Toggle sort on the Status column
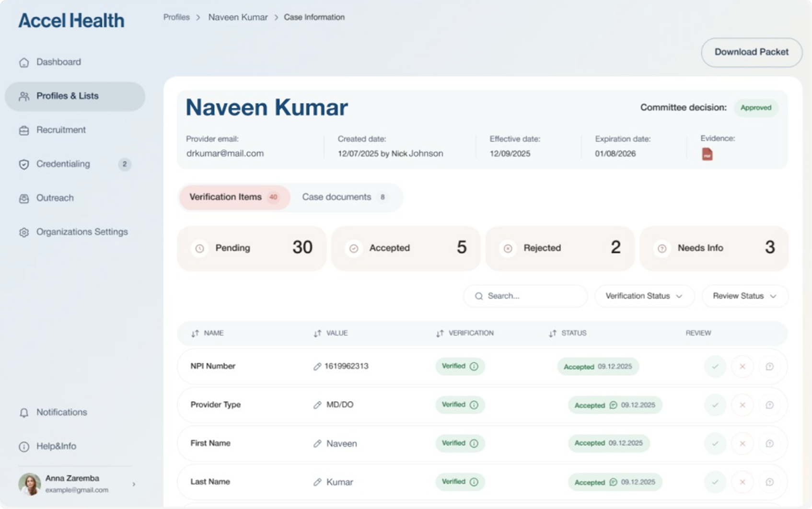The width and height of the screenshot is (812, 509). pyautogui.click(x=552, y=333)
